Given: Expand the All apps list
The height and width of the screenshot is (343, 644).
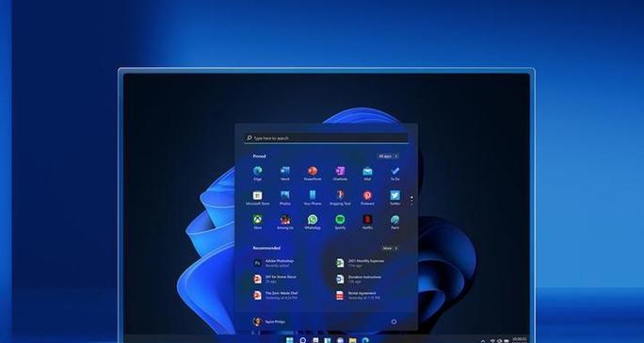Looking at the screenshot, I should pos(388,156).
